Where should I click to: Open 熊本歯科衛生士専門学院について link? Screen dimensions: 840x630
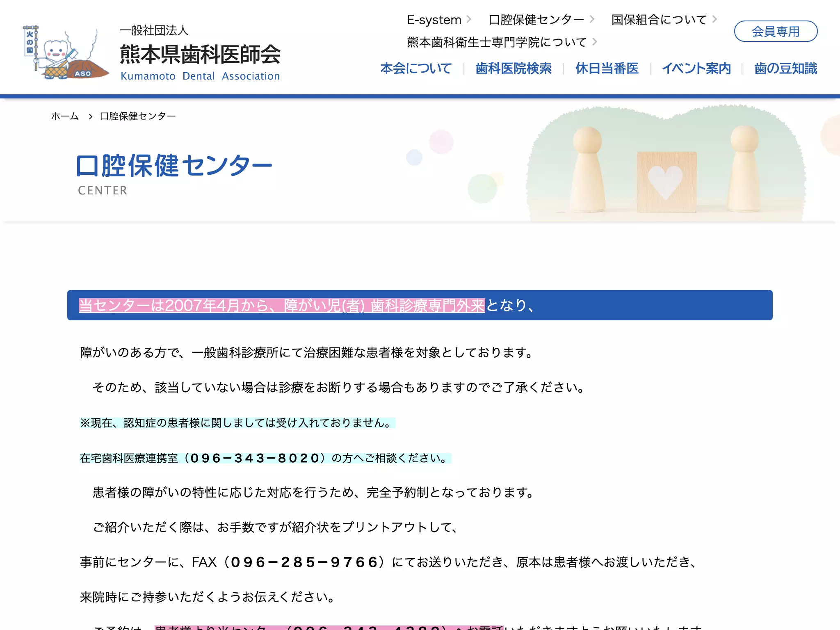pos(497,42)
